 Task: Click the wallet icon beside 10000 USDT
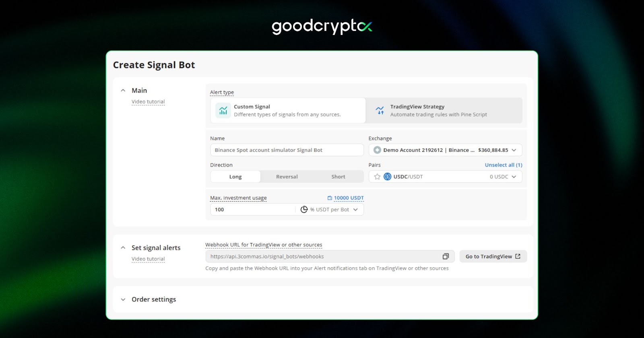click(x=330, y=198)
